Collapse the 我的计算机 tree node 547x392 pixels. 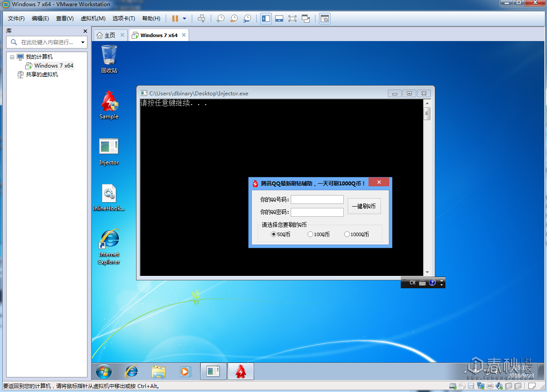pos(12,57)
